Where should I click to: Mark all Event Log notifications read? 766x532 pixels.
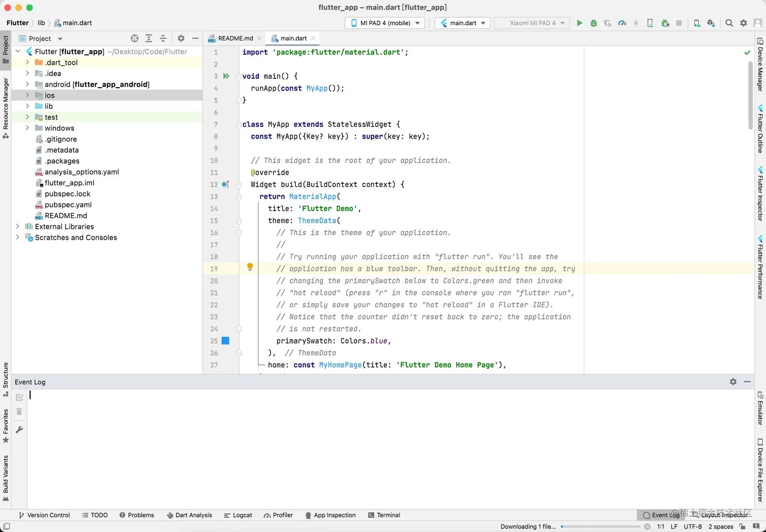click(x=19, y=397)
